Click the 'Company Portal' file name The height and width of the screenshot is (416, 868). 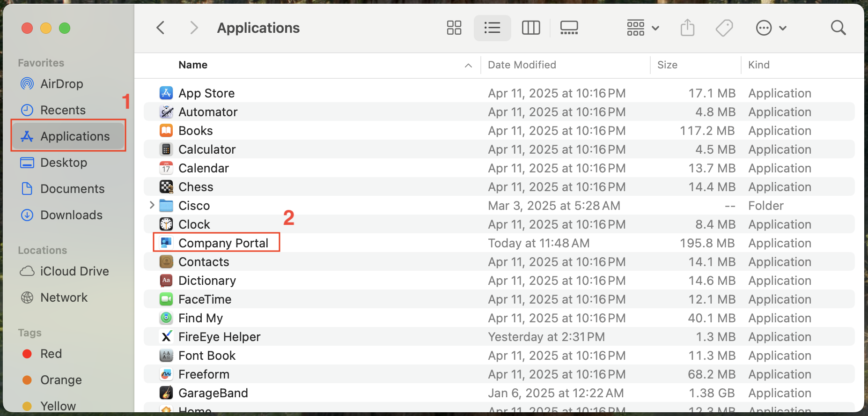coord(223,243)
